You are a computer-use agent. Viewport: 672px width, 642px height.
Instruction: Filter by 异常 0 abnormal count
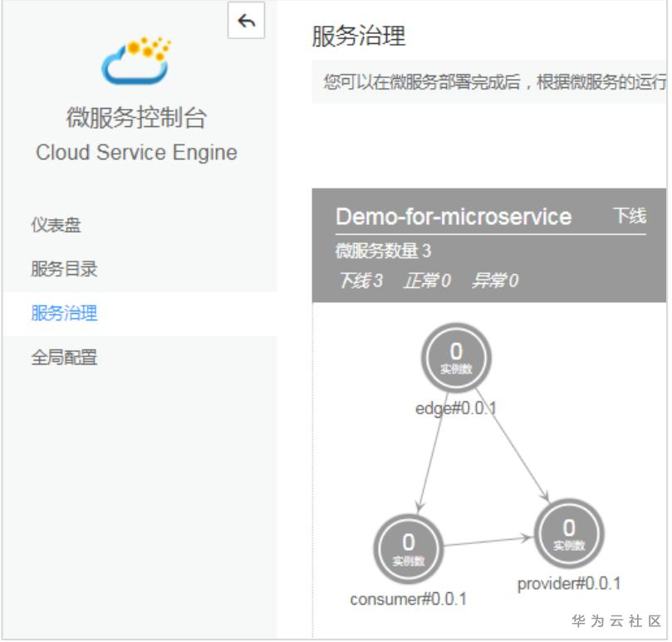[x=494, y=281]
